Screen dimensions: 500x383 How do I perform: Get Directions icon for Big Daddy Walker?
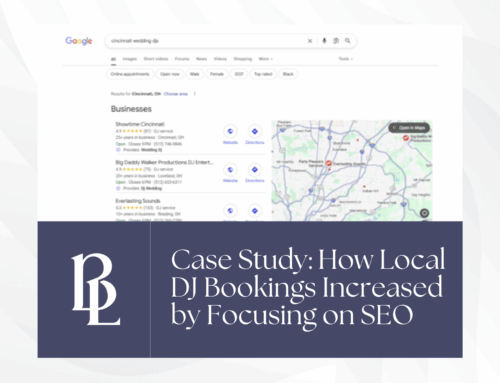point(255,170)
